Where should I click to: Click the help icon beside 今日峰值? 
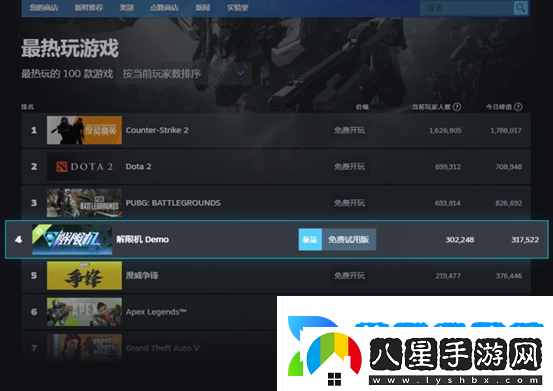(518, 107)
